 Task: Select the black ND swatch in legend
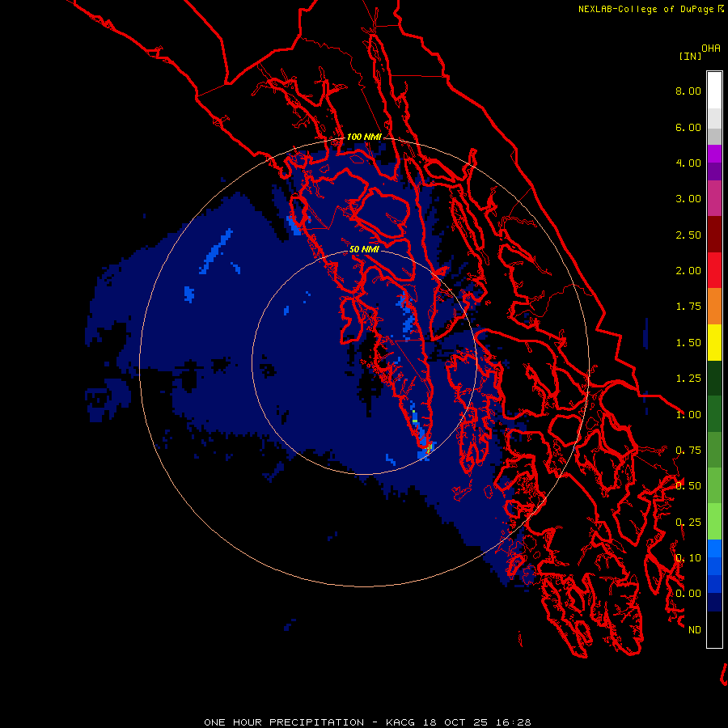tap(714, 629)
